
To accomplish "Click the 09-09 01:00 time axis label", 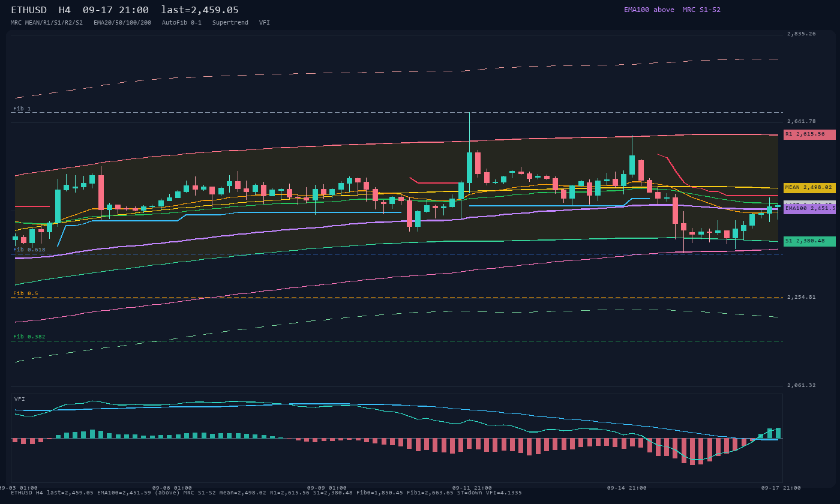I will coord(327,488).
